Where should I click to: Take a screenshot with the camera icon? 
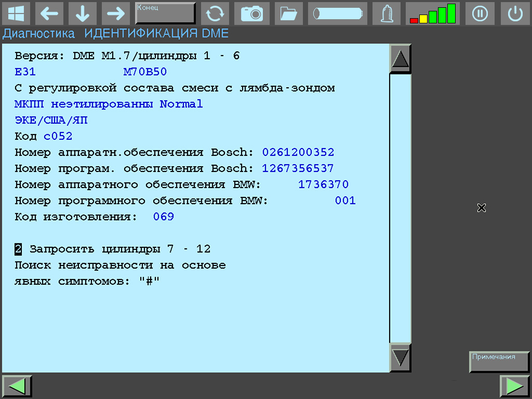[x=252, y=14]
